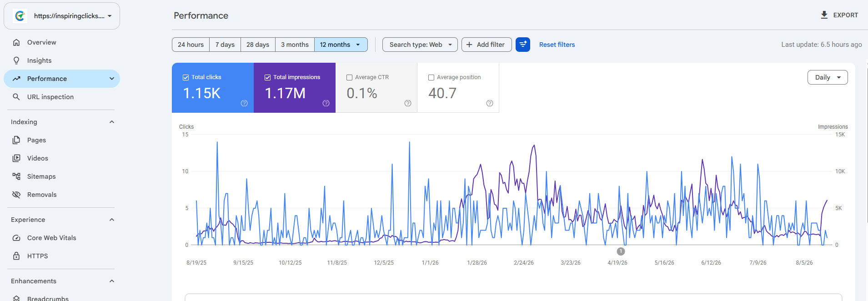Click the Insights lightbulb icon
Screen dimensions: 868x301
16,60
